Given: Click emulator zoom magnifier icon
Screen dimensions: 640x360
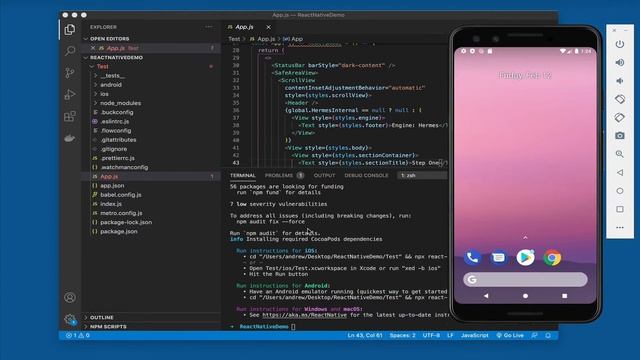Looking at the screenshot, I should (620, 154).
